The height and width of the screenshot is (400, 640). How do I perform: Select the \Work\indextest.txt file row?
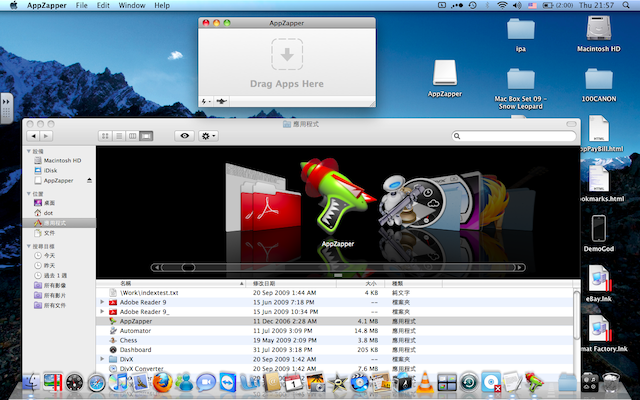point(334,293)
